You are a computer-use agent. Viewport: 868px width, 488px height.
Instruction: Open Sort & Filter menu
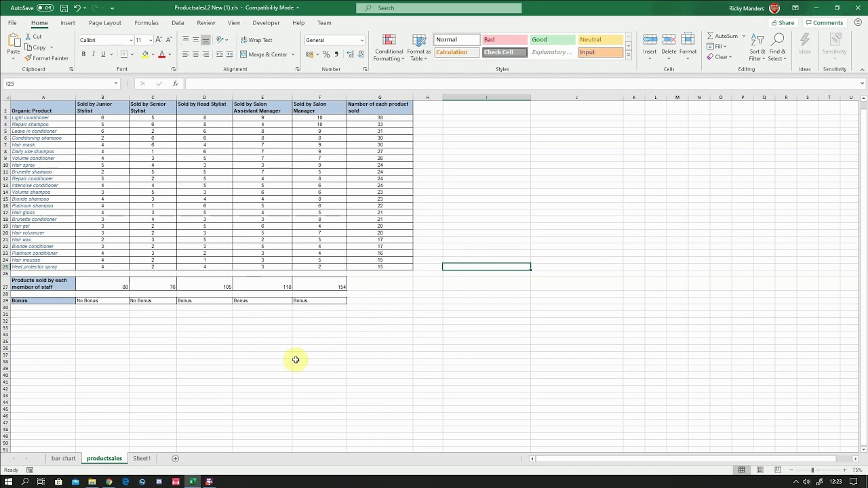(x=757, y=47)
